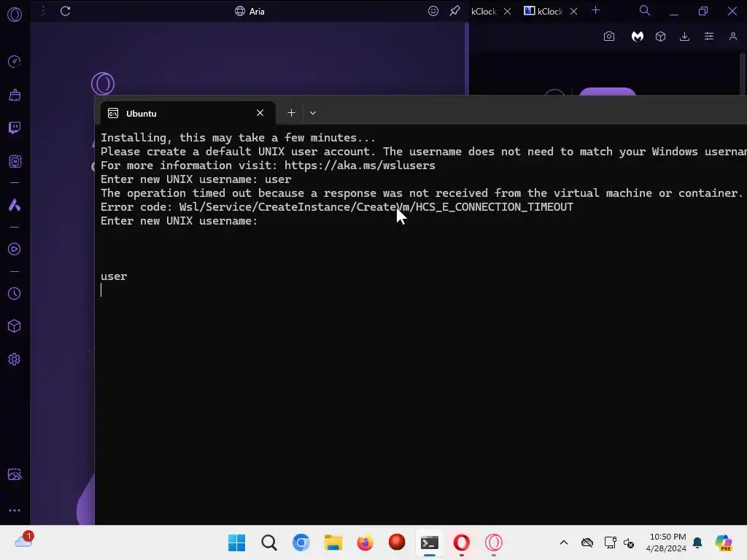Image resolution: width=747 pixels, height=560 pixels.
Task: Open Easy Setup sliders icon
Action: point(709,36)
